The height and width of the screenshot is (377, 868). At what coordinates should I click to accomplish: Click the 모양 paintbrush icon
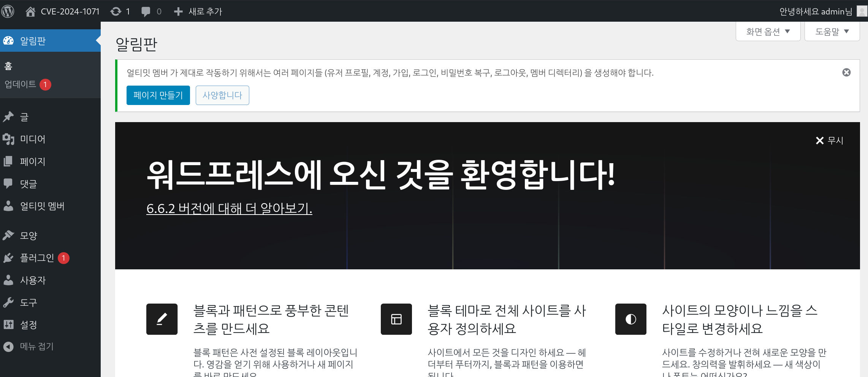8,235
